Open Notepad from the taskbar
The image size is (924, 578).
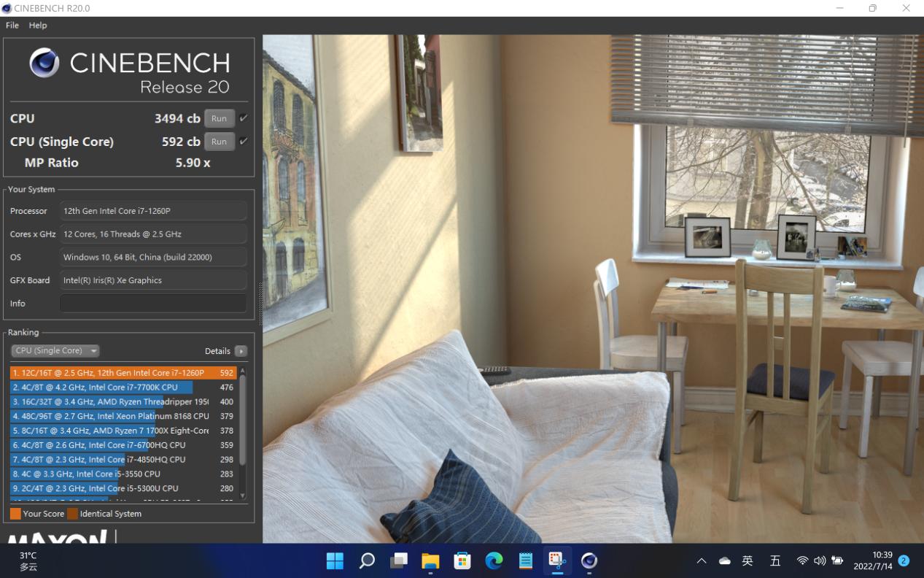click(x=526, y=560)
